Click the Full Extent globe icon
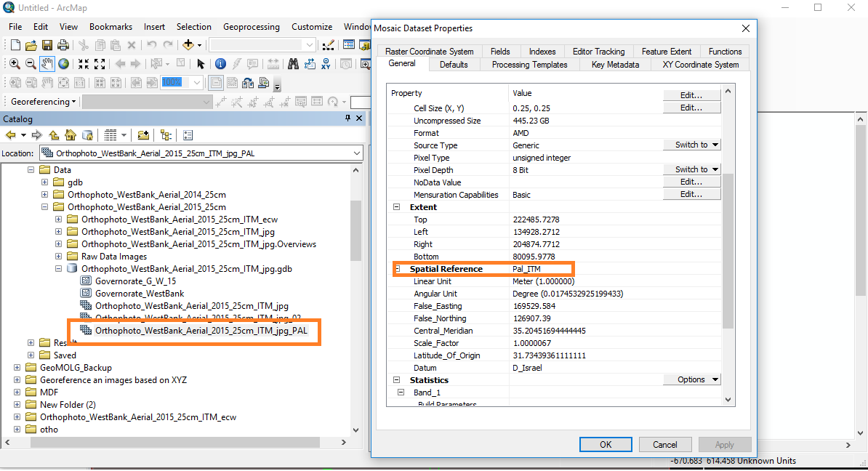 64,64
